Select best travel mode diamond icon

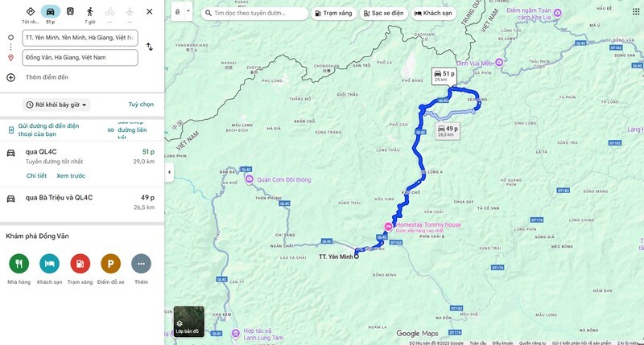click(31, 11)
